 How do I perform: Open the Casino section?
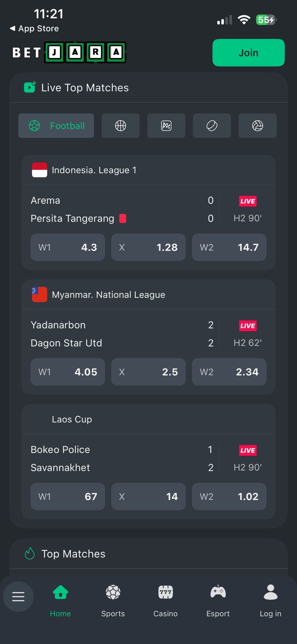[165, 600]
